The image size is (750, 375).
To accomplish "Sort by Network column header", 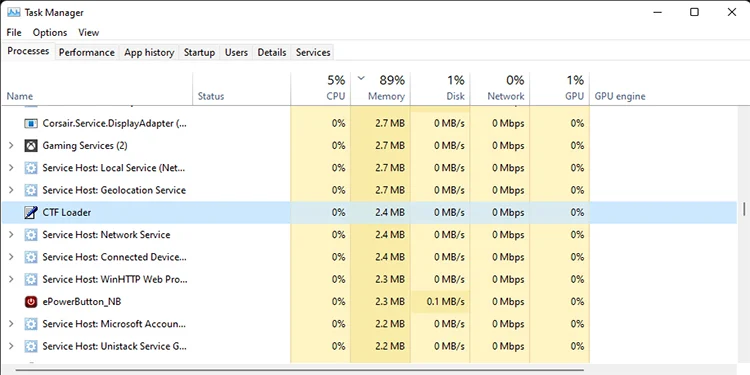I will 500,89.
